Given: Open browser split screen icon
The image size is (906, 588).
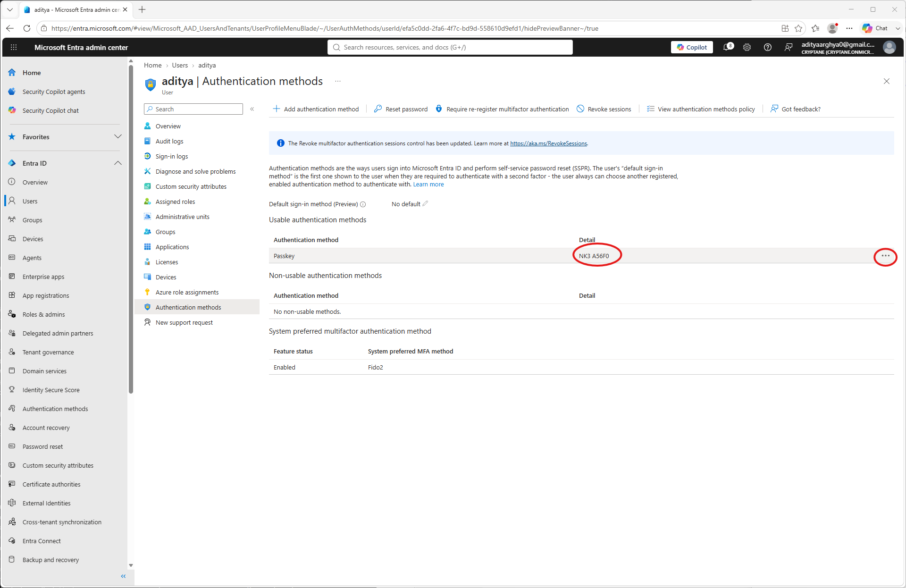Looking at the screenshot, I should 785,28.
